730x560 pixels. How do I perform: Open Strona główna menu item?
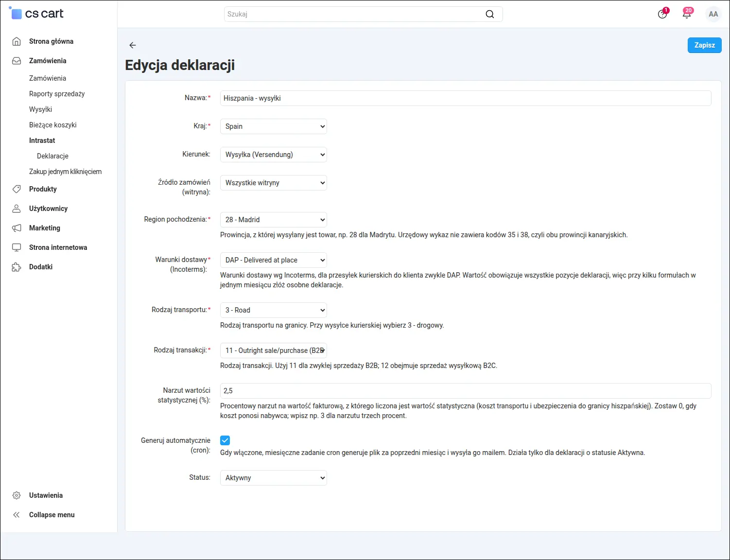click(51, 41)
